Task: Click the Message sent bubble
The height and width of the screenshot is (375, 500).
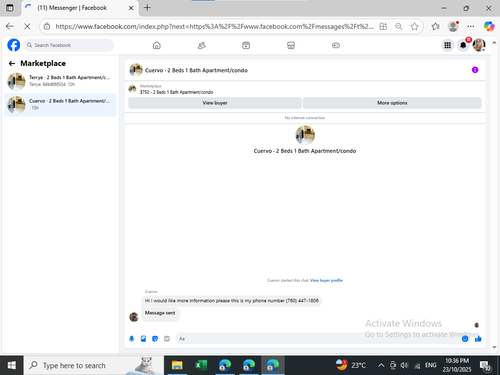Action: tap(160, 313)
